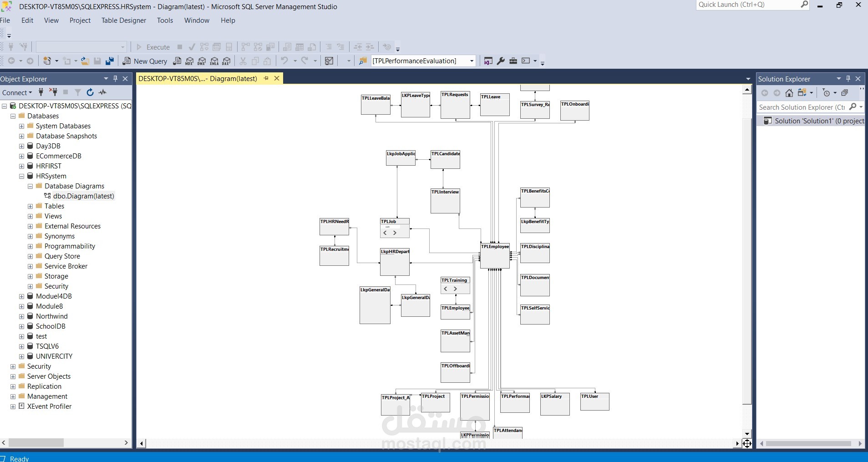Refresh the Object Explorer tree

tap(90, 92)
